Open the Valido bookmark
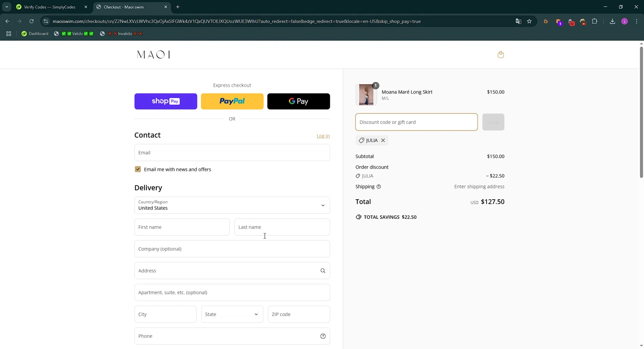The width and height of the screenshot is (644, 349). (x=73, y=33)
